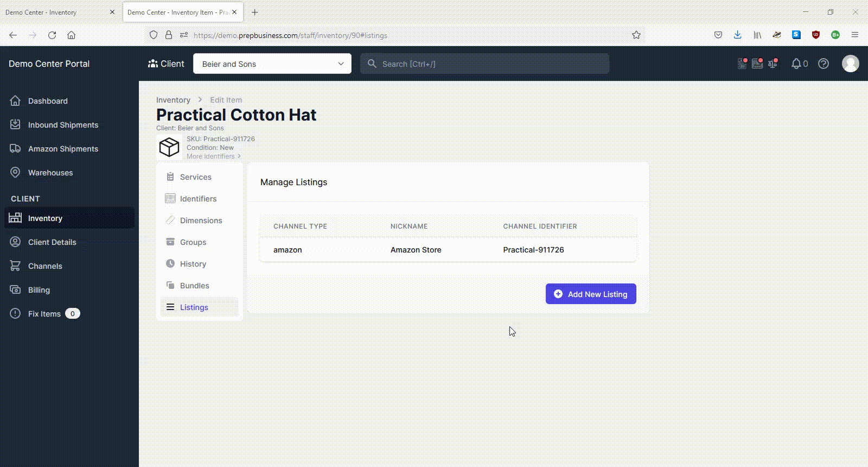Switch to the Groups tab
Screen dimensions: 868x467
[x=199, y=242]
